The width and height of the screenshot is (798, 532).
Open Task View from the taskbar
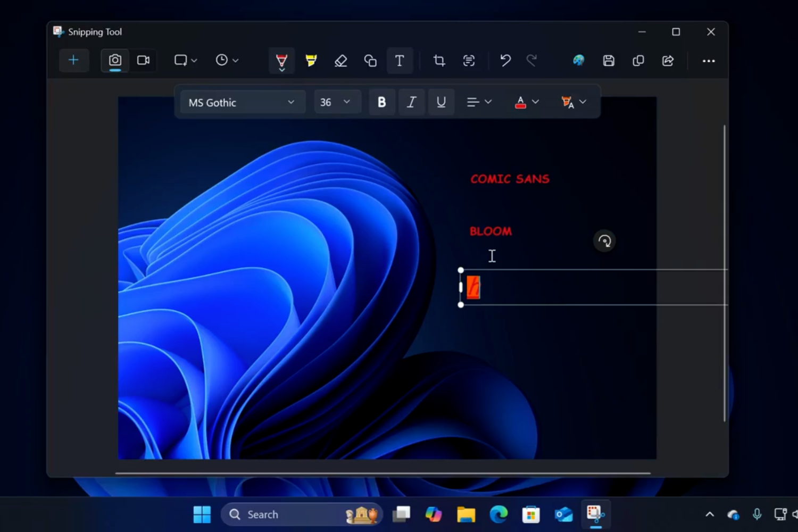pos(402,514)
